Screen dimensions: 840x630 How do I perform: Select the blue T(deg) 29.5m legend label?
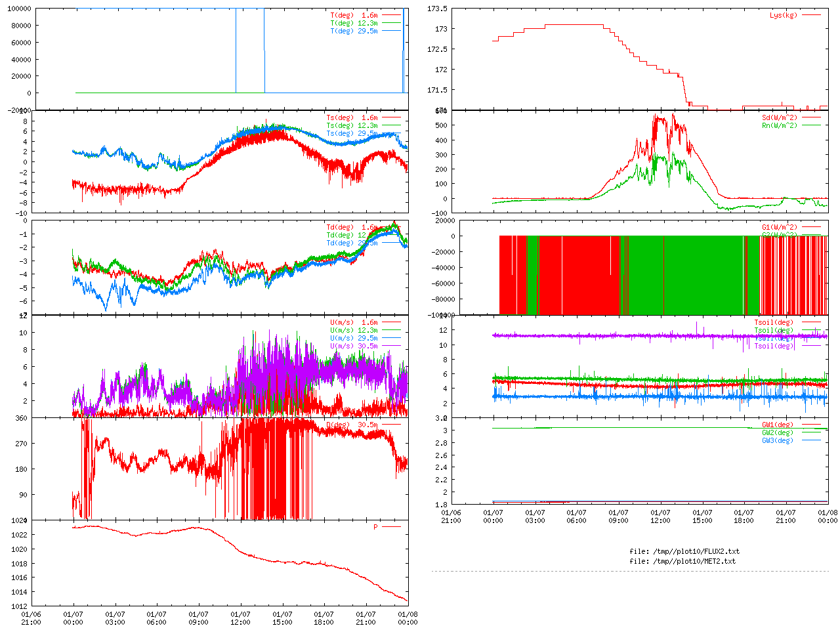tap(354, 31)
